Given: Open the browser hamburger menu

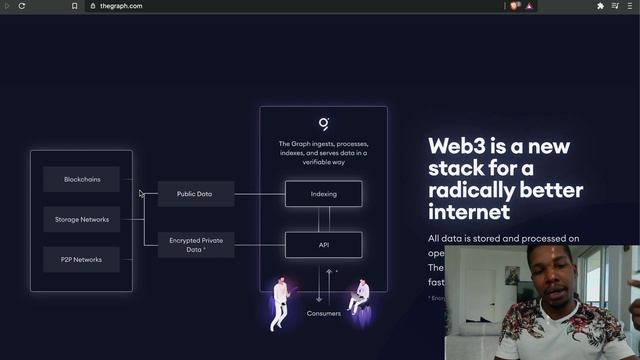Looking at the screenshot, I should click(x=630, y=6).
